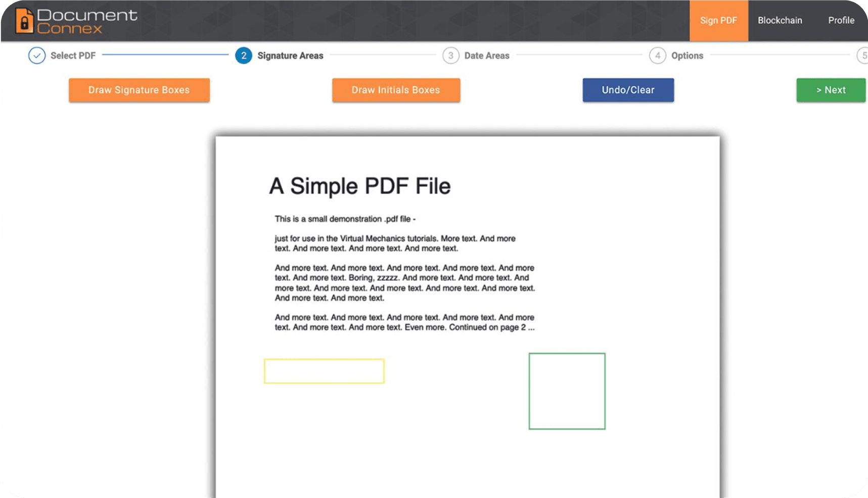This screenshot has width=868, height=498.
Task: Jump to the Options step
Action: pyautogui.click(x=687, y=56)
